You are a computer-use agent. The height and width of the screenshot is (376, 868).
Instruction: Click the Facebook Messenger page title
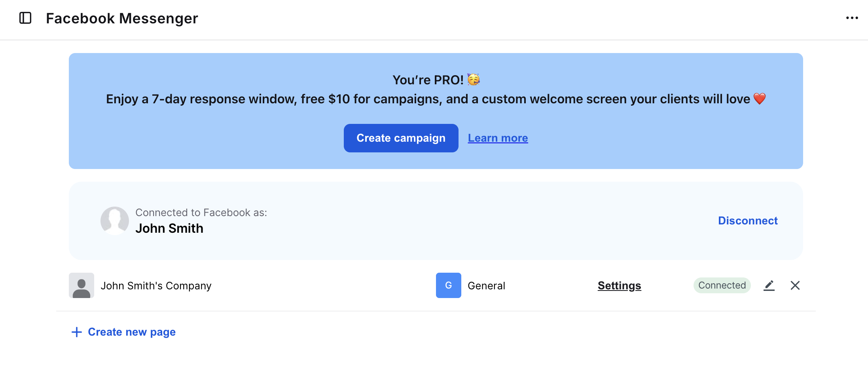tap(122, 18)
